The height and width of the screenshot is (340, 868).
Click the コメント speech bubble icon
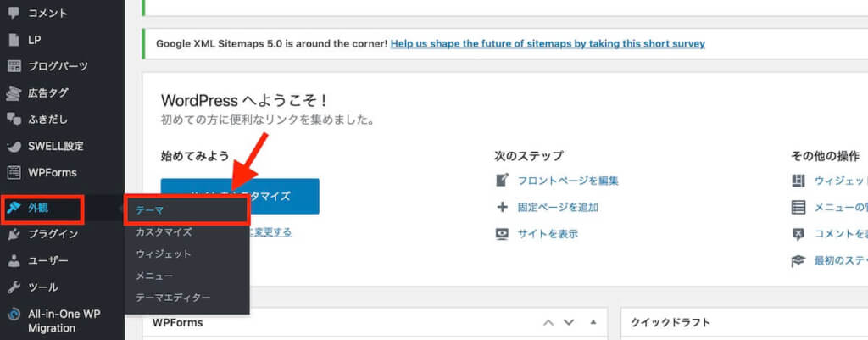click(x=14, y=14)
